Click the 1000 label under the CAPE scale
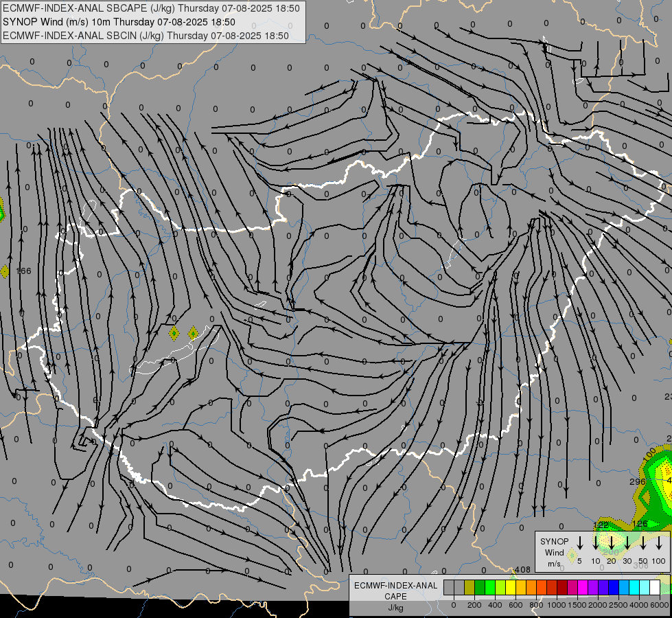Screen dimensions: 672x618 556,605
